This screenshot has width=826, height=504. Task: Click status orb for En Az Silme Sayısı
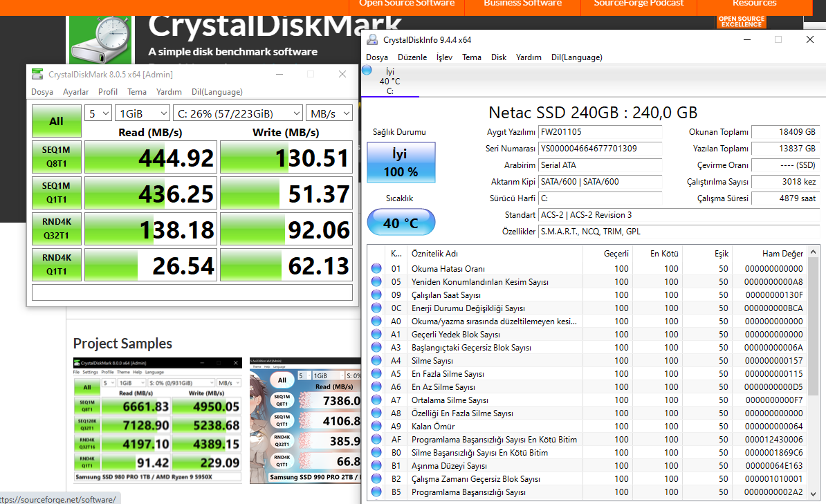pos(376,387)
